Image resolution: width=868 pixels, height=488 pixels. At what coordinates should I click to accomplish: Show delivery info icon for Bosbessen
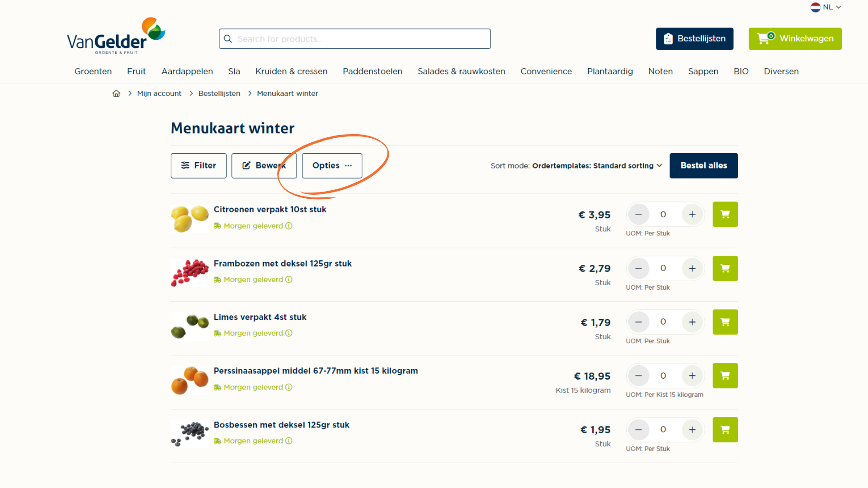[289, 441]
